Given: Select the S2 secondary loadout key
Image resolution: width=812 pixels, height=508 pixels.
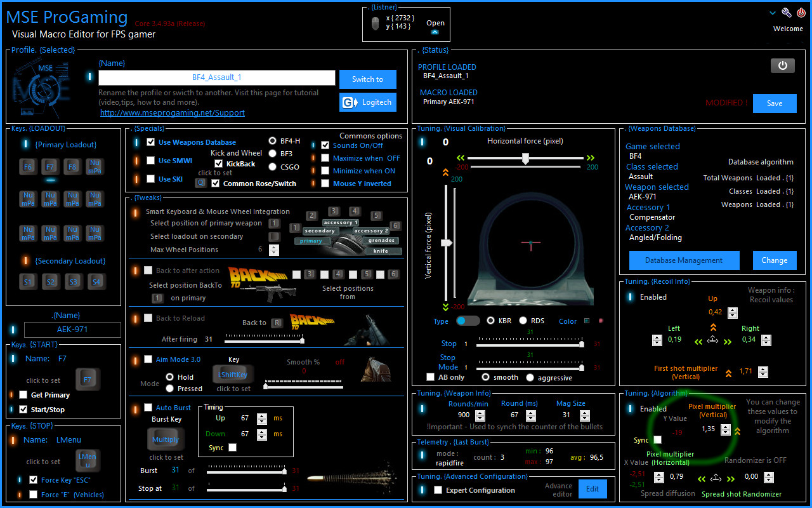Looking at the screenshot, I should click(50, 281).
